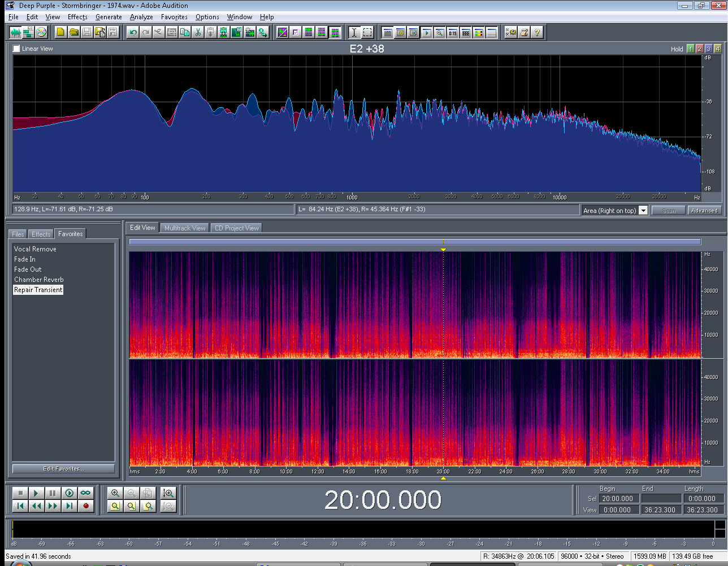The height and width of the screenshot is (566, 728).
Task: Open the Window menu
Action: point(240,17)
